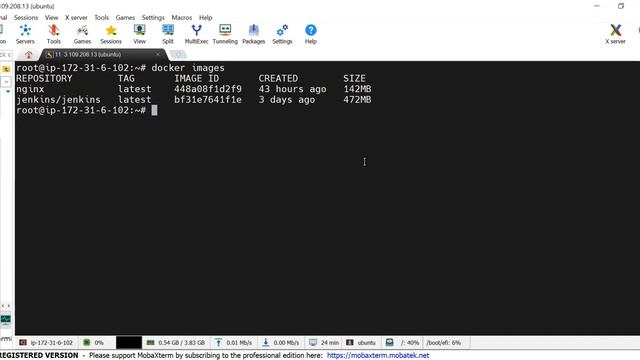Minimize the MobaXterm window
The width and height of the screenshot is (640, 360).
pyautogui.click(x=597, y=6)
